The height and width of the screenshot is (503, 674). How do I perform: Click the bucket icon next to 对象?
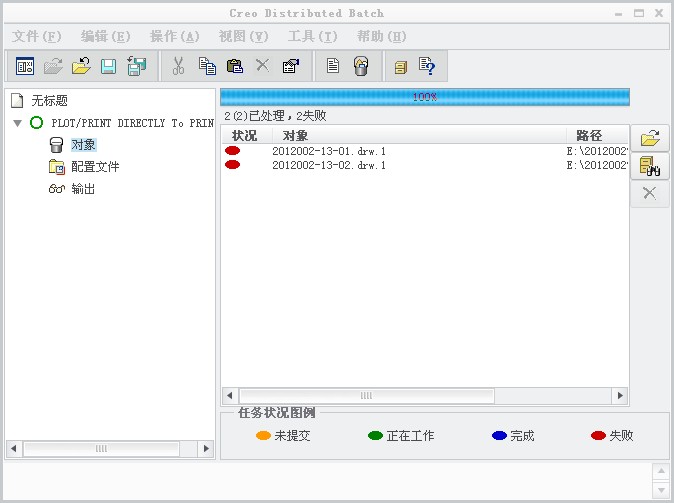click(56, 145)
